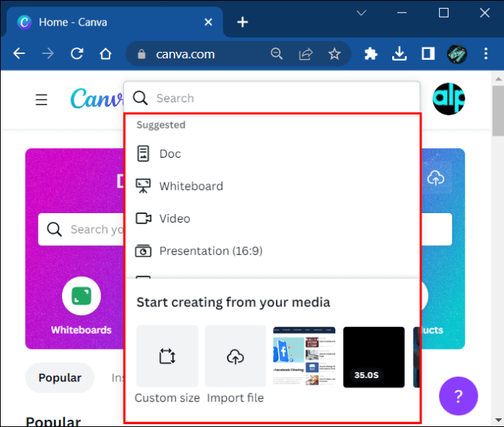Click the site padlock icon
The width and height of the screenshot is (504, 427).
[142, 54]
